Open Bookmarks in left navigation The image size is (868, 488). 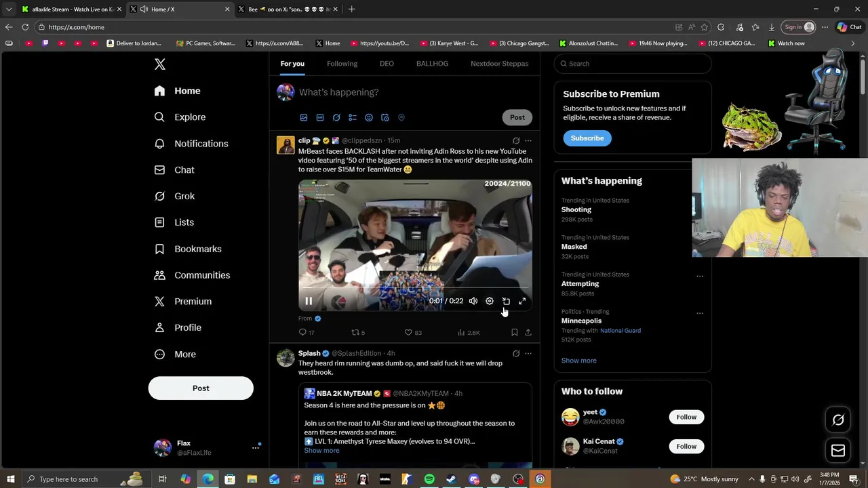tap(188, 249)
